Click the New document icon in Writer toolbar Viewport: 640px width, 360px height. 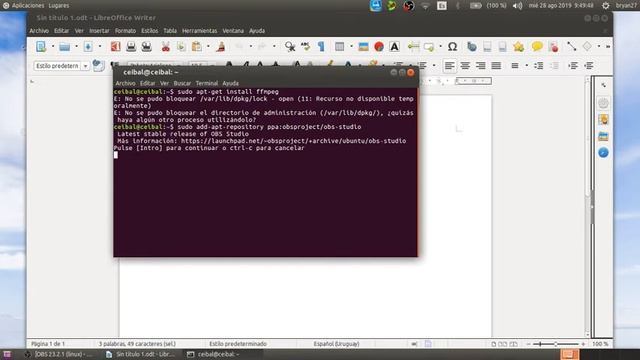tap(41, 47)
